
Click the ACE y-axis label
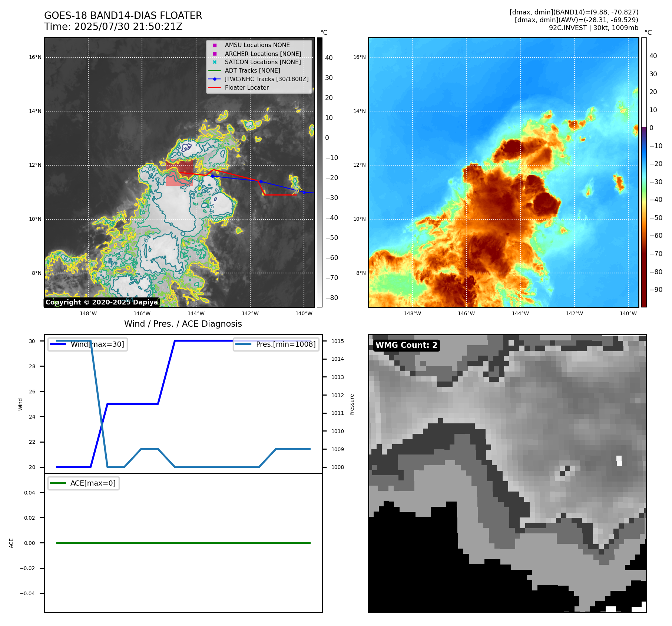[11, 543]
